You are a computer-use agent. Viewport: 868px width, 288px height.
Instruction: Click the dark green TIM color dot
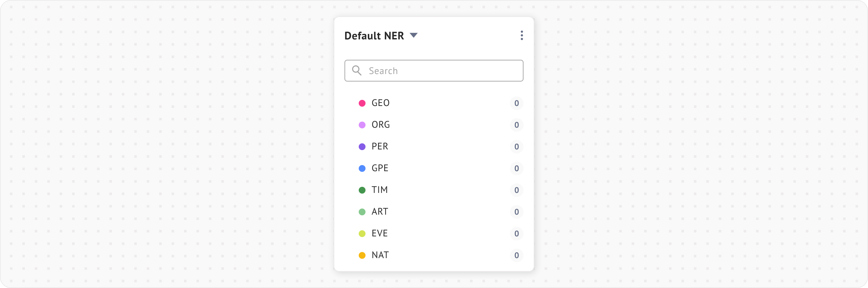point(362,190)
